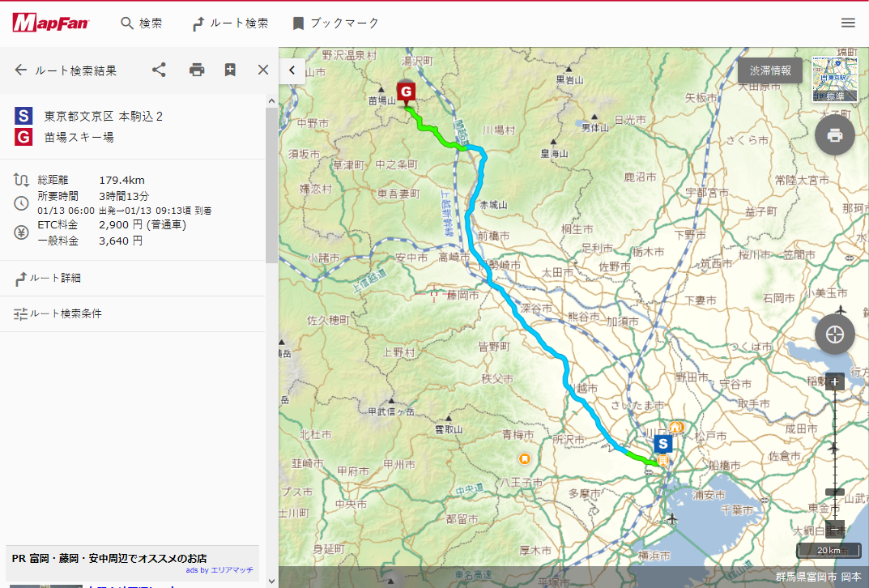Click the S start pin on the map
The height and width of the screenshot is (588, 869).
pos(662,444)
